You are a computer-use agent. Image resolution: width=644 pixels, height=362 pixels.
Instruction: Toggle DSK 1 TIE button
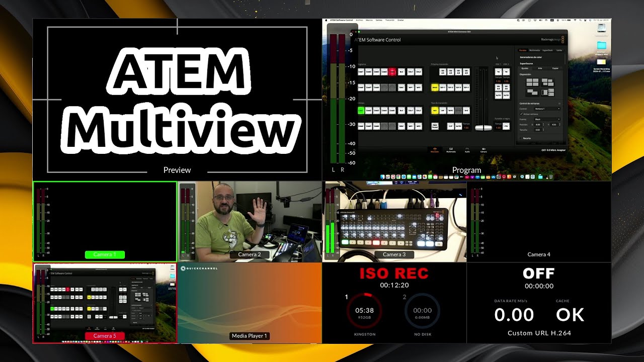point(498,72)
